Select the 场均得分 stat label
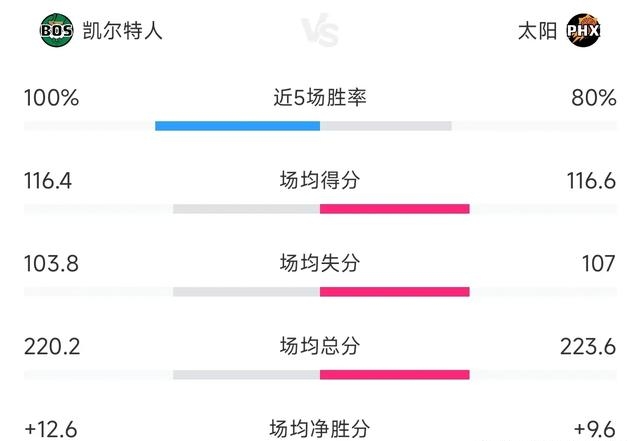This screenshot has width=640, height=441. coord(320,181)
